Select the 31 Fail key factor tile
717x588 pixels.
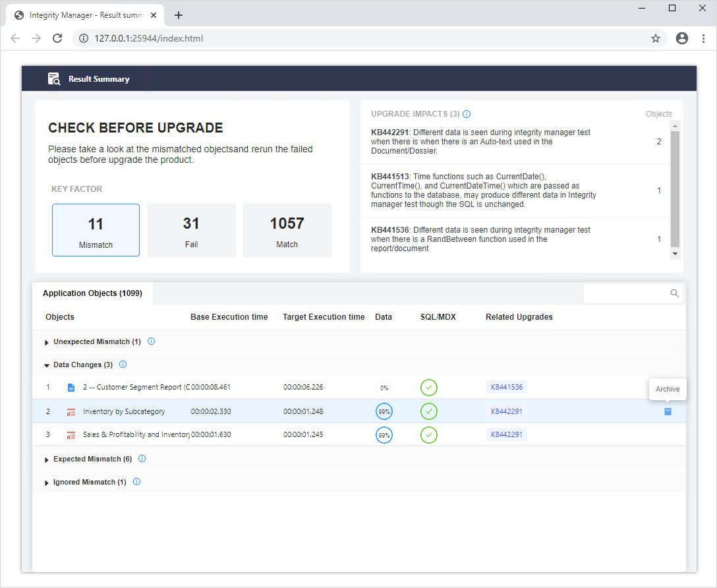(191, 230)
